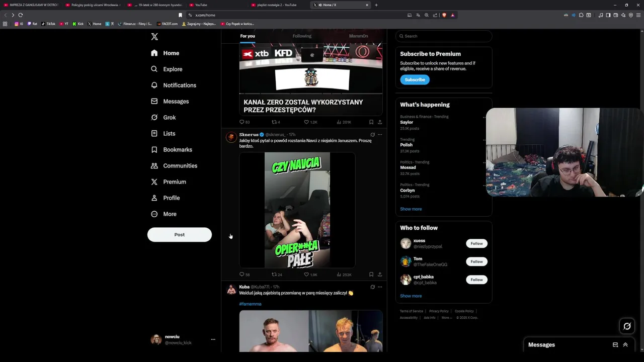Click the Subscribe to Premium button
This screenshot has width=644, height=362.
415,79
